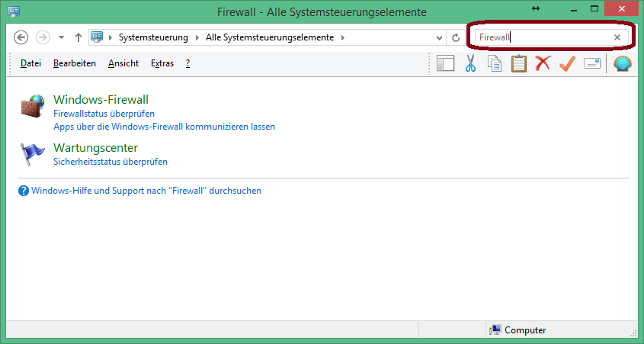Go back with the back arrow
644x344 pixels.
pyautogui.click(x=21, y=37)
